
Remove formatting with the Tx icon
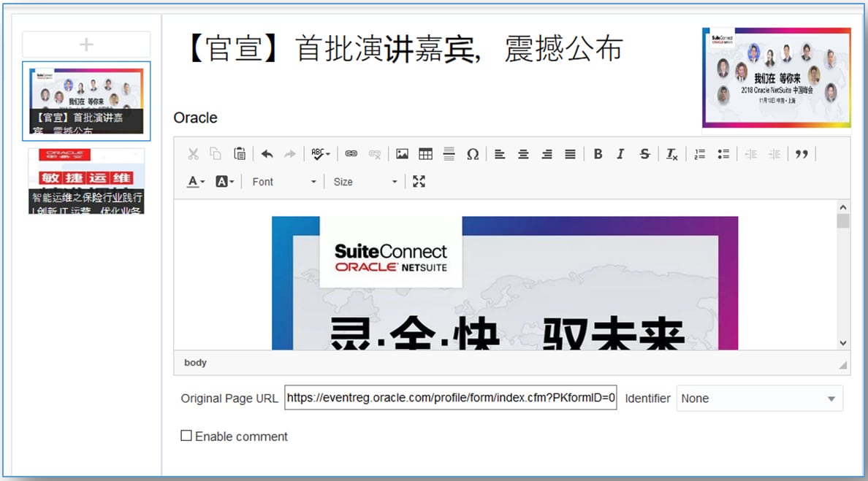point(671,154)
